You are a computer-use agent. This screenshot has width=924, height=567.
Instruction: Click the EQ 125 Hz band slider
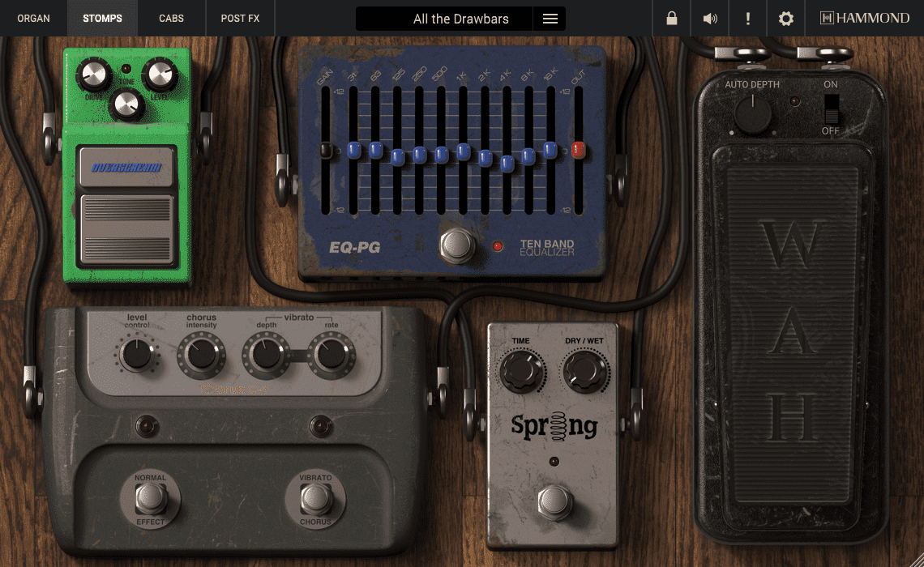click(398, 157)
